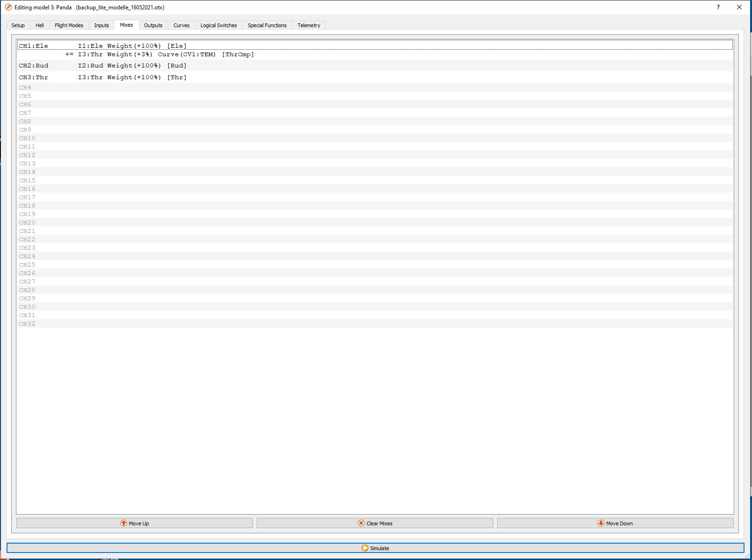Open the Logical Switches tab
Screen dimensions: 752x560
(x=218, y=25)
